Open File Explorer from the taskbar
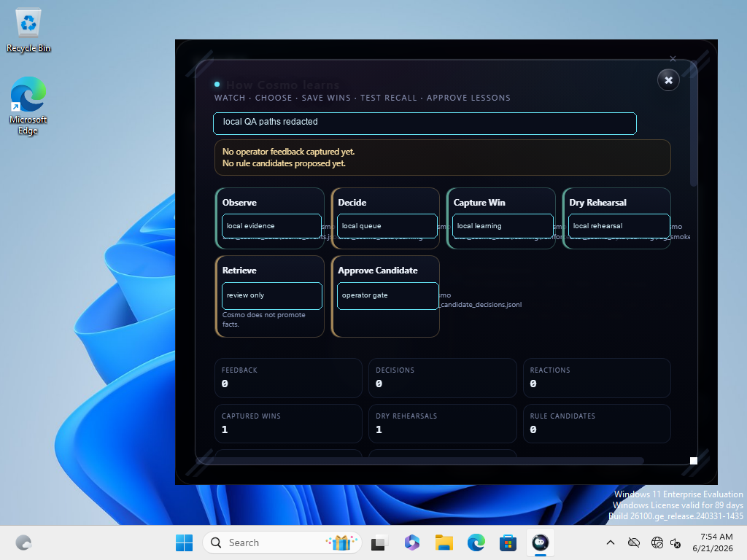The width and height of the screenshot is (747, 560). point(444,542)
